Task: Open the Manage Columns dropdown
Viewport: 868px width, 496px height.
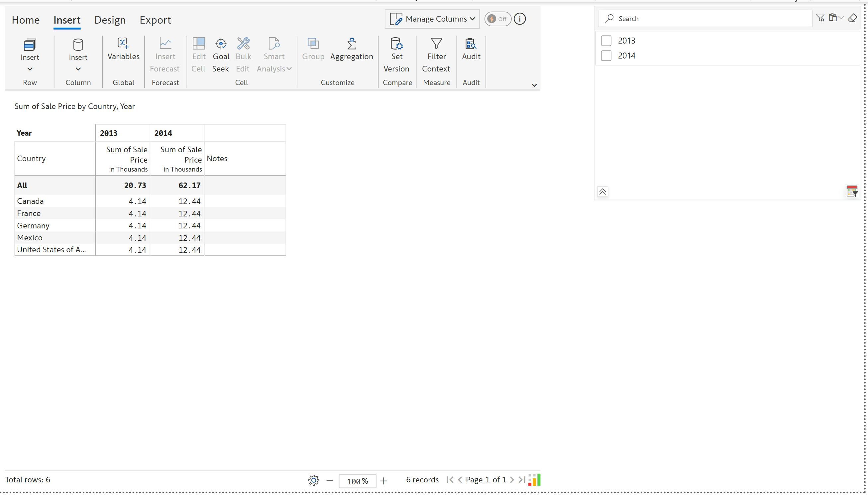Action: [432, 19]
